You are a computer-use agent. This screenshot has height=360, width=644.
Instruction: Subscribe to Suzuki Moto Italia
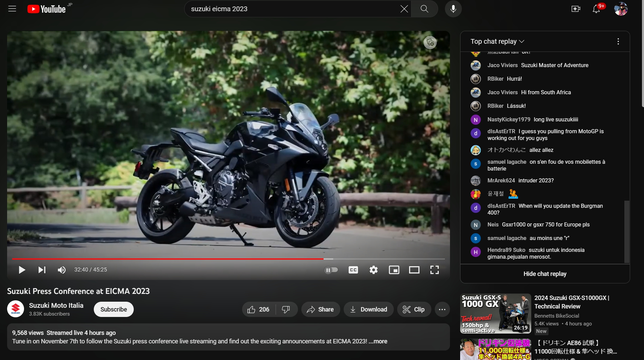(114, 309)
